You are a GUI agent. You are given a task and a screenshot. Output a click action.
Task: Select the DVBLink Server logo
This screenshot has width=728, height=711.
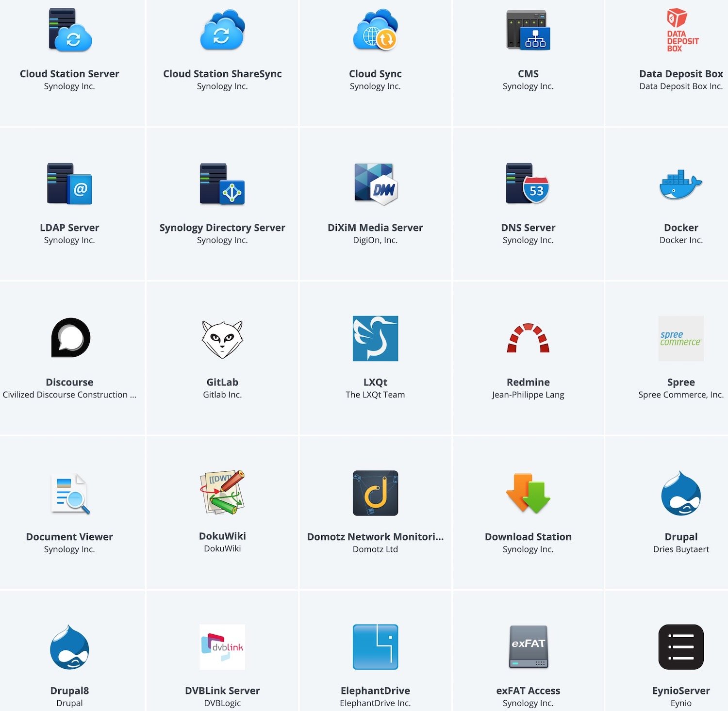[x=222, y=647]
